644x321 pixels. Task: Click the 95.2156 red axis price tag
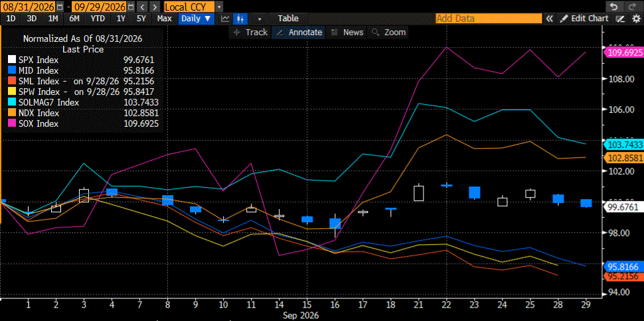coord(624,277)
